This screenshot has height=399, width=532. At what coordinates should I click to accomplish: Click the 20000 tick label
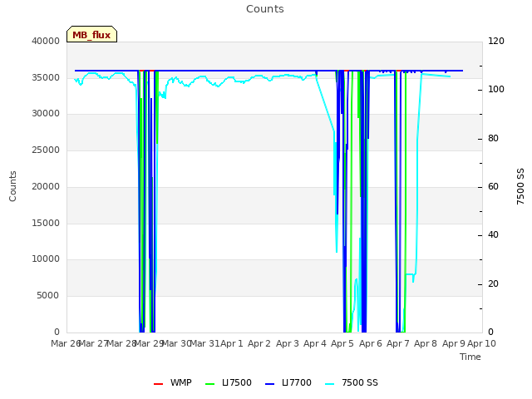pyautogui.click(x=46, y=186)
